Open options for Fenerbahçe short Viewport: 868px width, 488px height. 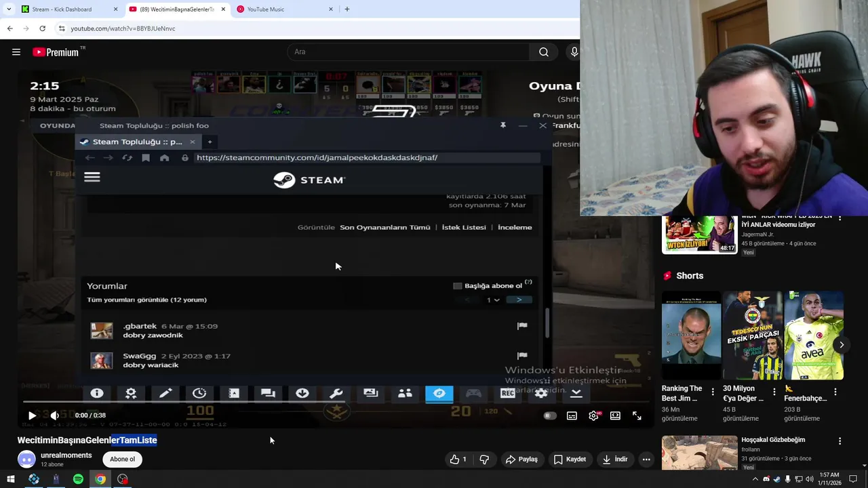835,392
